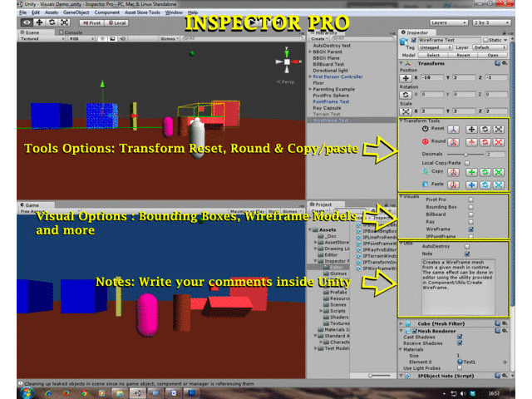Expand Cube (Mesh Filter) component
532x399 pixels.
pyautogui.click(x=401, y=323)
